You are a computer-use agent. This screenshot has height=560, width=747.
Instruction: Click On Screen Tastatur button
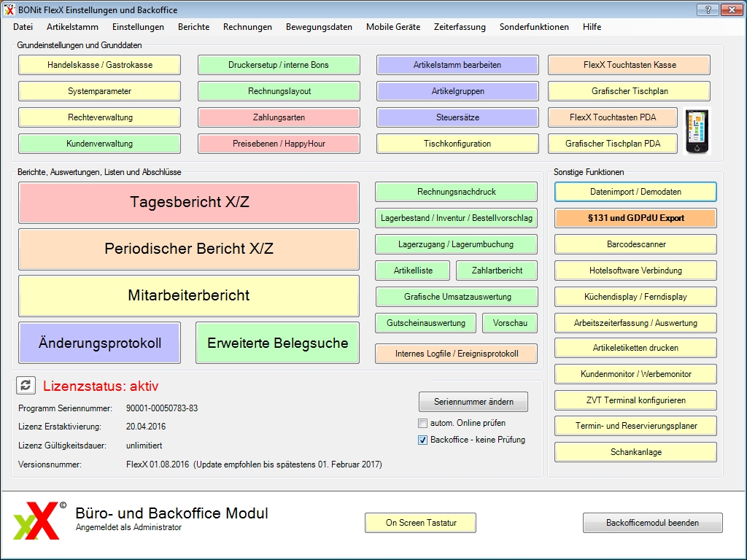click(421, 522)
